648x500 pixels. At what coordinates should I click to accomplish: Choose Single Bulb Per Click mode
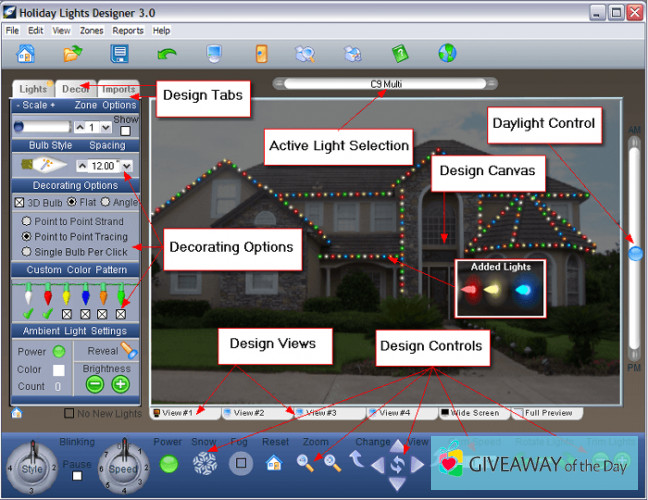(26, 252)
